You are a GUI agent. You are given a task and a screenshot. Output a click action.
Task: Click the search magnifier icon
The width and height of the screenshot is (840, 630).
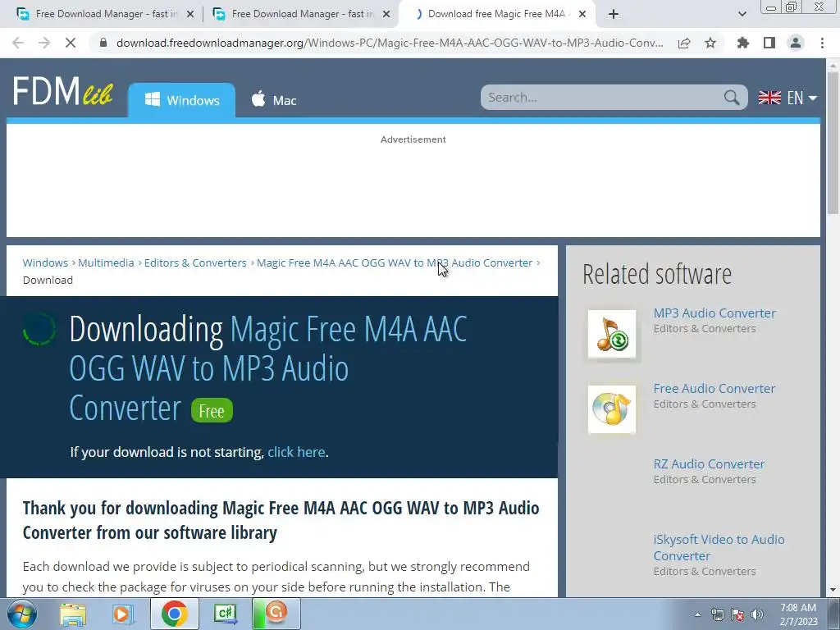tap(731, 98)
